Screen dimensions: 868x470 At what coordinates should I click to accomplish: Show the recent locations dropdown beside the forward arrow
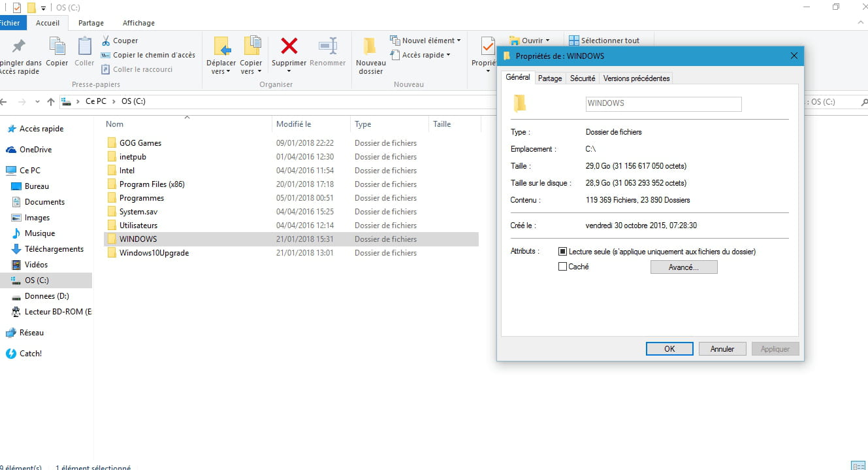click(x=37, y=102)
